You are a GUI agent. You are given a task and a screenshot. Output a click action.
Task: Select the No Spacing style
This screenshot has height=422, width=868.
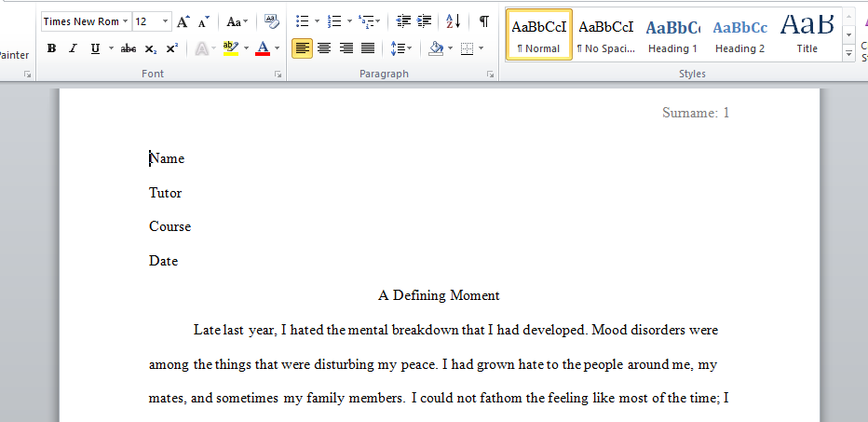pos(606,34)
